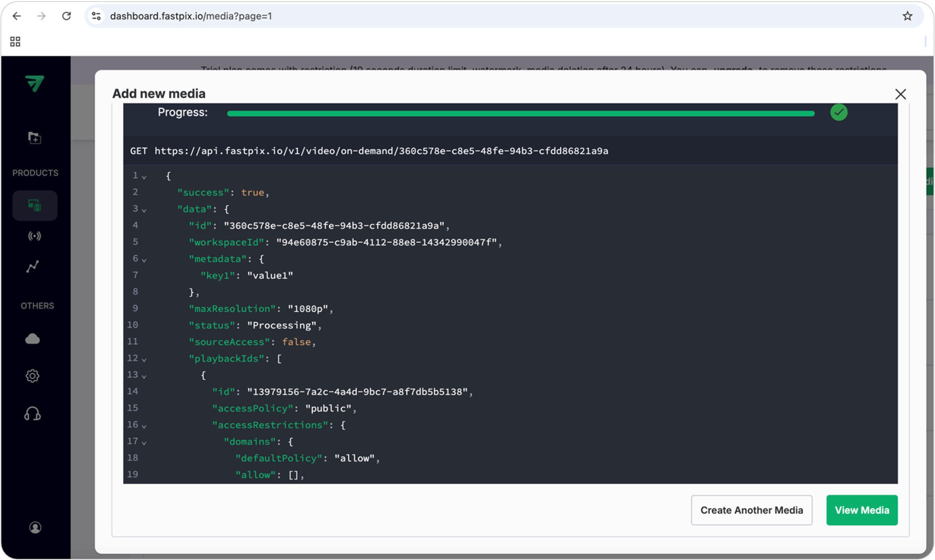Collapse the "accessRestrictions" fold arrow
Screen dimensions: 935x560
point(144,426)
